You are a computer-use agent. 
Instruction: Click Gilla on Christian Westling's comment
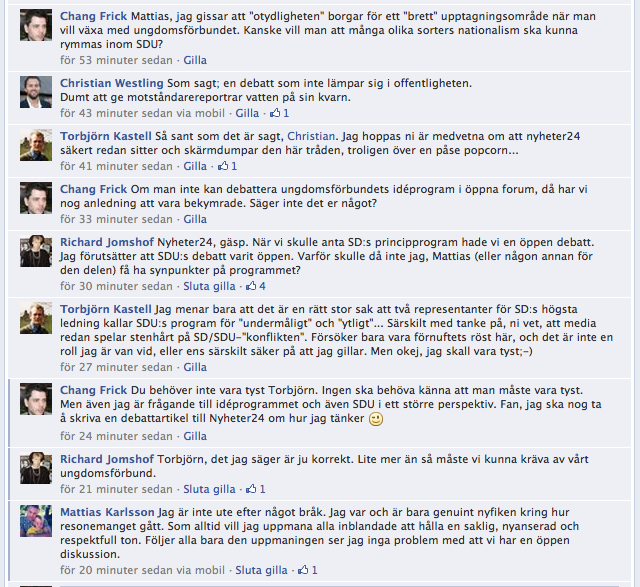click(247, 113)
